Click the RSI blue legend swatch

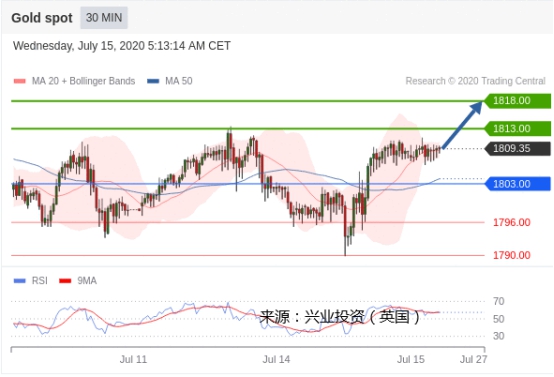click(x=19, y=281)
